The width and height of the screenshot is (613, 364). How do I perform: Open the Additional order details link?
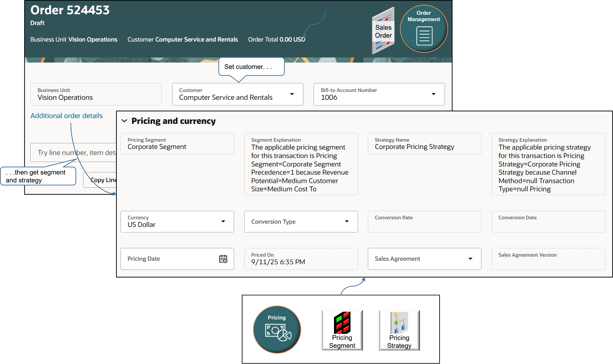point(66,115)
